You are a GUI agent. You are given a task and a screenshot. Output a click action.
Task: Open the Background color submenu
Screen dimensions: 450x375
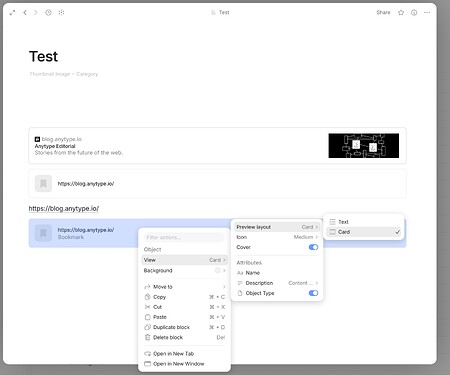pos(184,270)
